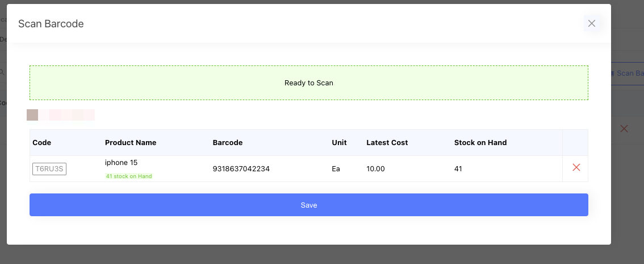Click the 10.00 latest cost value

[376, 169]
